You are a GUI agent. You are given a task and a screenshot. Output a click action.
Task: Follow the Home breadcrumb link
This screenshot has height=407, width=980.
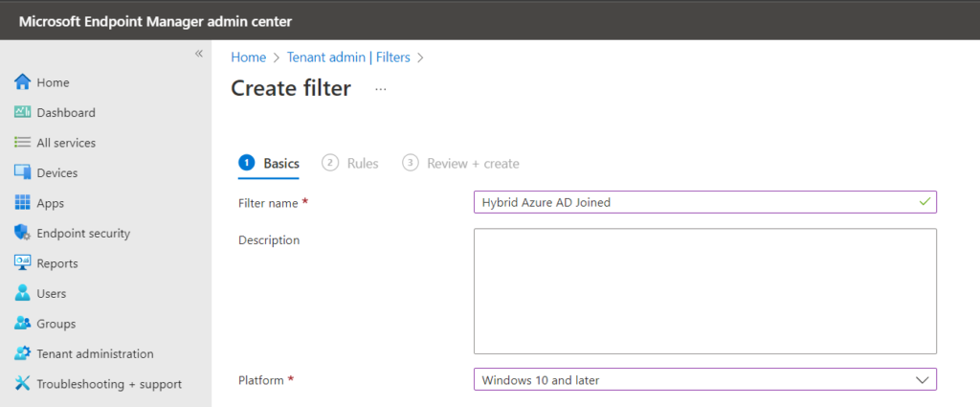coord(248,57)
